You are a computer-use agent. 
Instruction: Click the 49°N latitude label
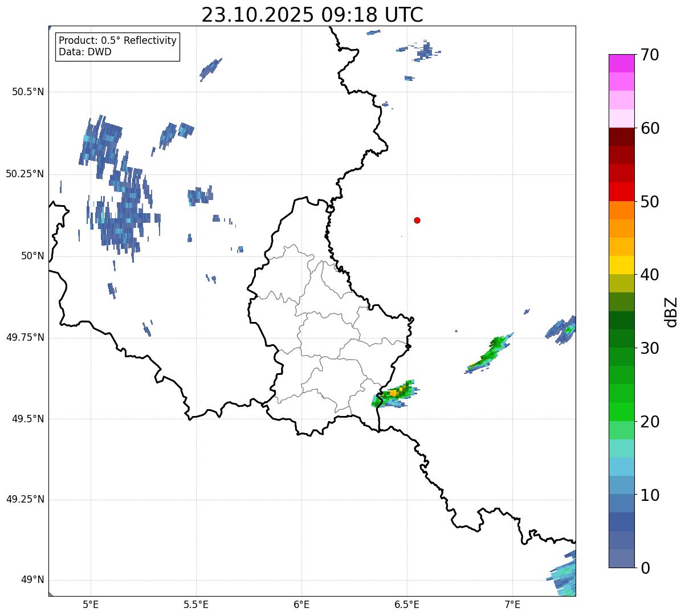[32, 580]
